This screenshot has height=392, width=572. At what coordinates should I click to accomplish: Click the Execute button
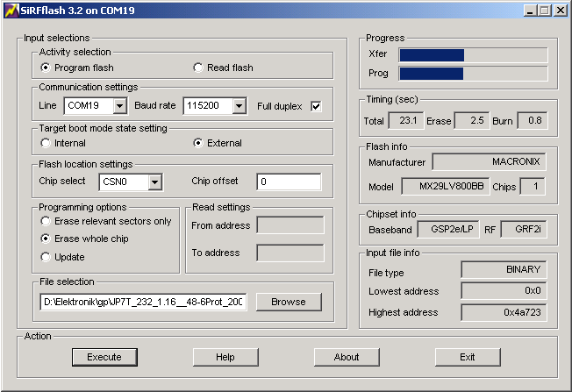click(104, 357)
